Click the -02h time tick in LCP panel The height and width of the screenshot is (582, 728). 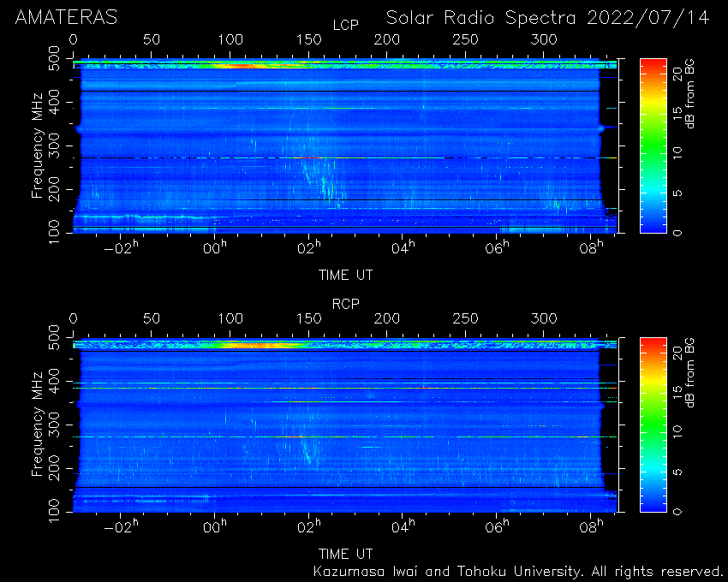tap(121, 248)
